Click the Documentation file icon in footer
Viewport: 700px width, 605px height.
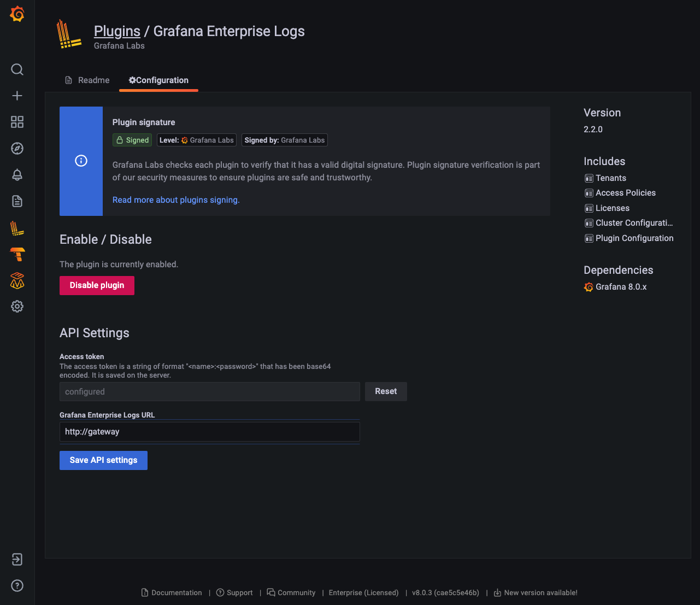145,593
